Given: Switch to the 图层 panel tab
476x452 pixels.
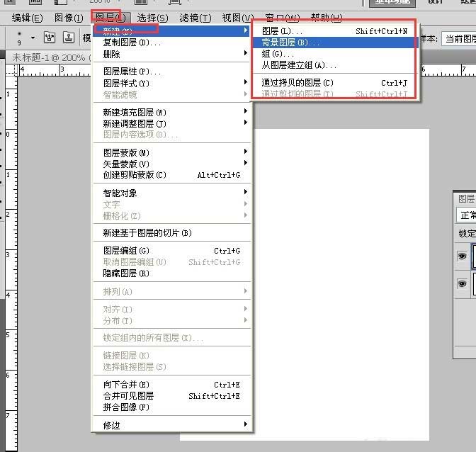Looking at the screenshot, I should pos(466,199).
